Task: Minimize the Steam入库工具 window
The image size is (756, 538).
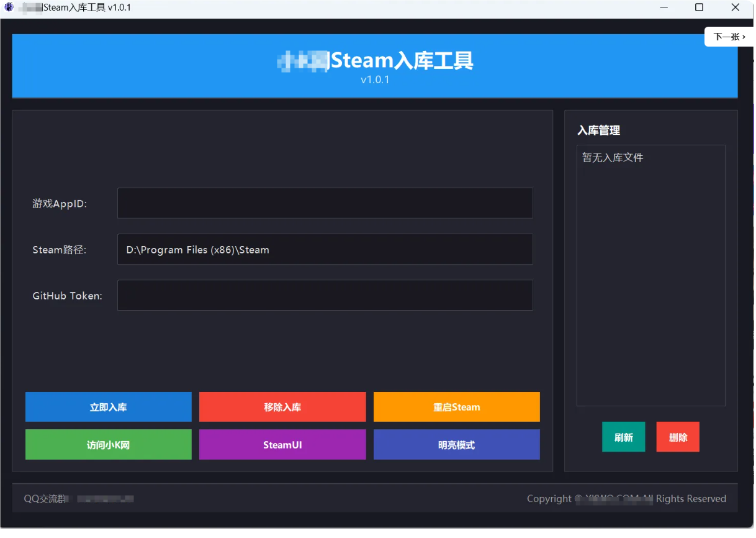Action: (x=664, y=7)
